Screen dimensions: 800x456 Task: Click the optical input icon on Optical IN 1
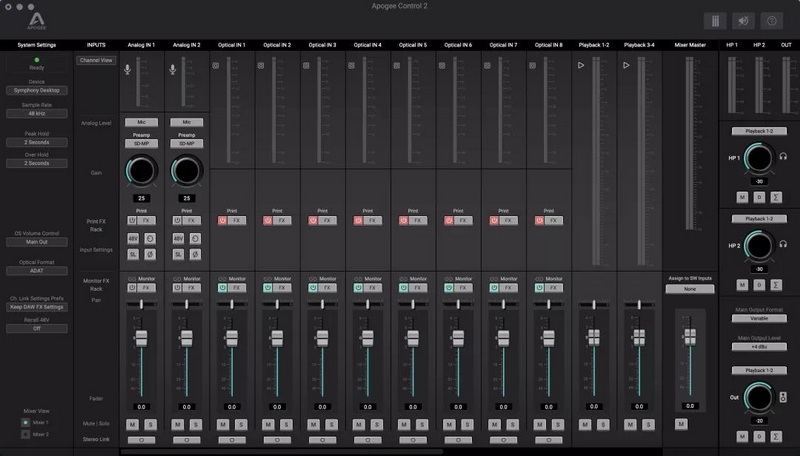[216, 66]
